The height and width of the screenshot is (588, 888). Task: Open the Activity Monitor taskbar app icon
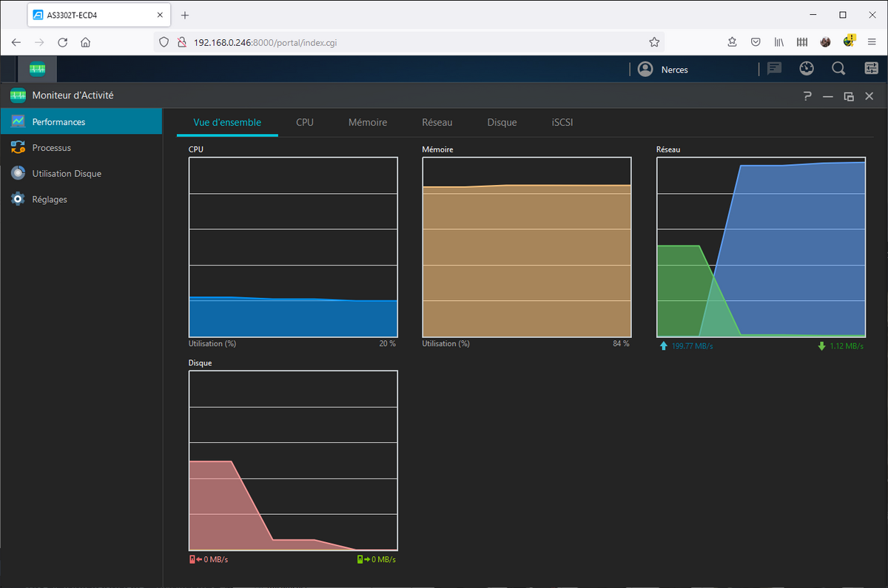click(x=37, y=70)
